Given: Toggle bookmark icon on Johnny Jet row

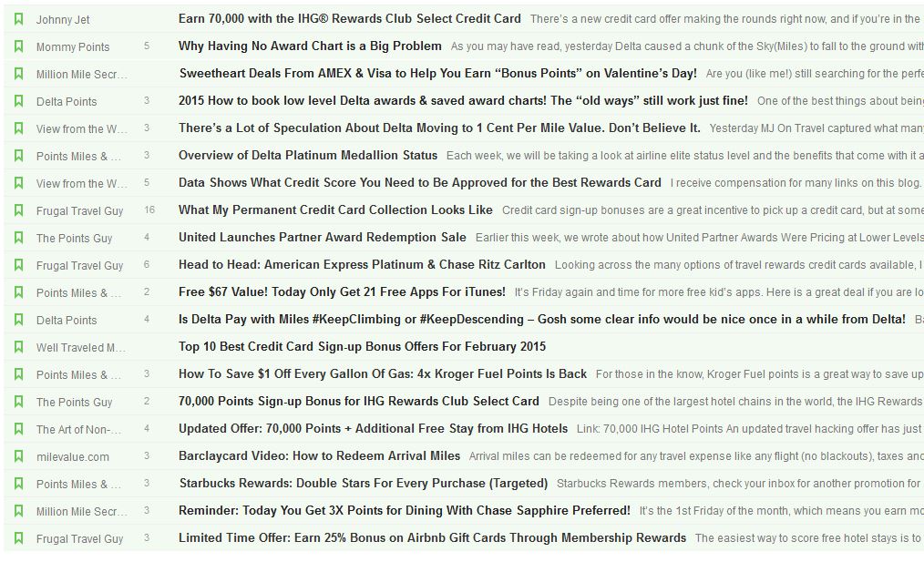Looking at the screenshot, I should 18,19.
